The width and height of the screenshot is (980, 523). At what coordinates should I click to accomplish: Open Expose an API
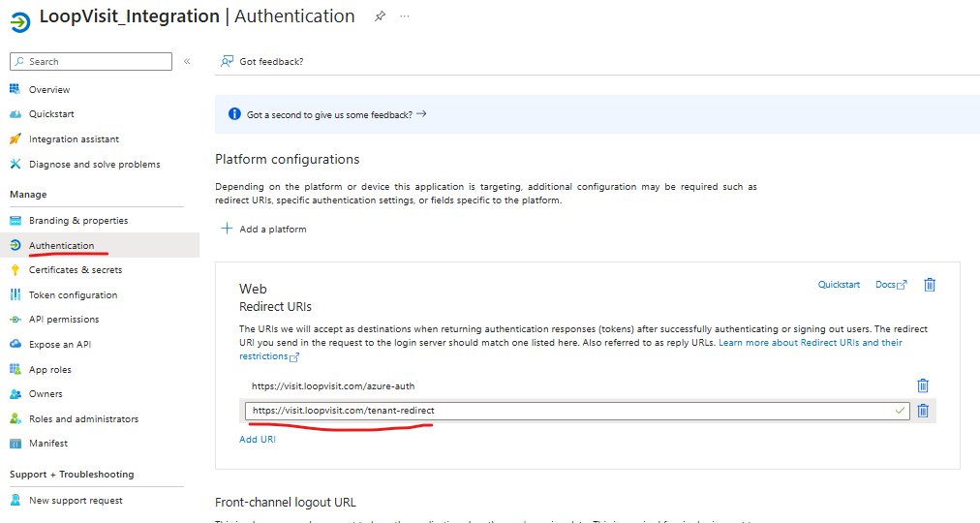click(x=60, y=344)
